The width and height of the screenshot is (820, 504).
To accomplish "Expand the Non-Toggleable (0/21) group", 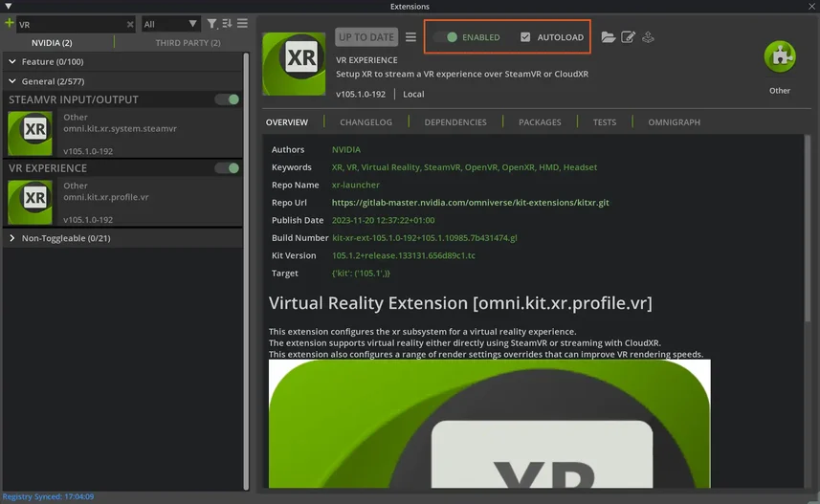I will (12, 238).
